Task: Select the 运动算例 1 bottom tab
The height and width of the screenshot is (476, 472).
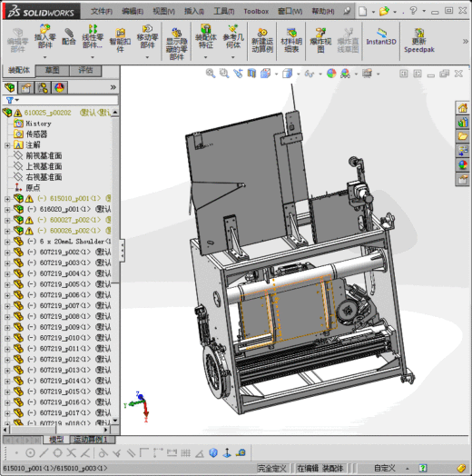Action: click(x=93, y=440)
